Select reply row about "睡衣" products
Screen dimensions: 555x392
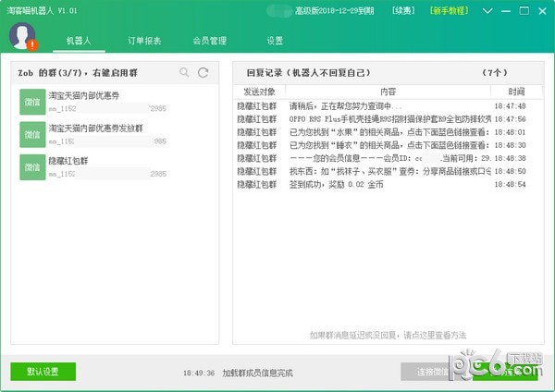pyautogui.click(x=388, y=145)
